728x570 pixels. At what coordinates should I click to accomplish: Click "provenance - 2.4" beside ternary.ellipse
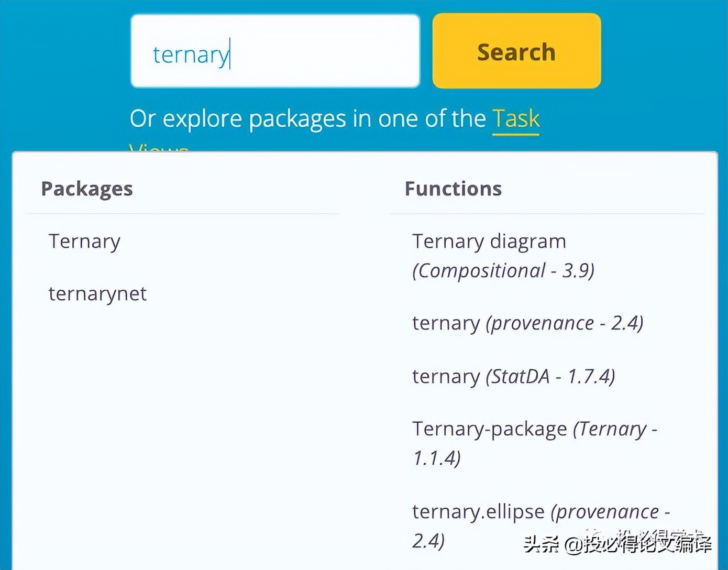pyautogui.click(x=610, y=512)
